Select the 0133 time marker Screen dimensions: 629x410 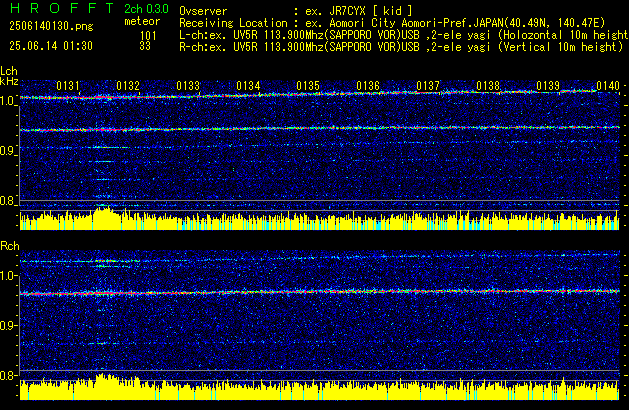(188, 86)
